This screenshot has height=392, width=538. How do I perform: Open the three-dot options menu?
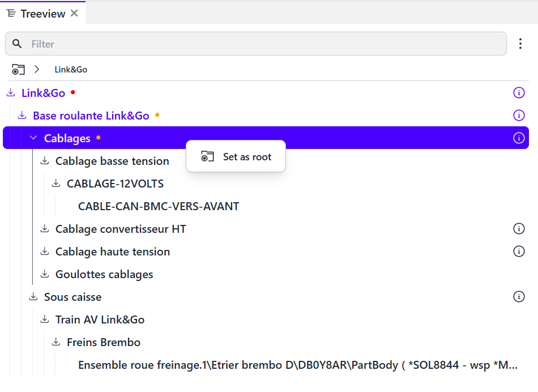(520, 44)
